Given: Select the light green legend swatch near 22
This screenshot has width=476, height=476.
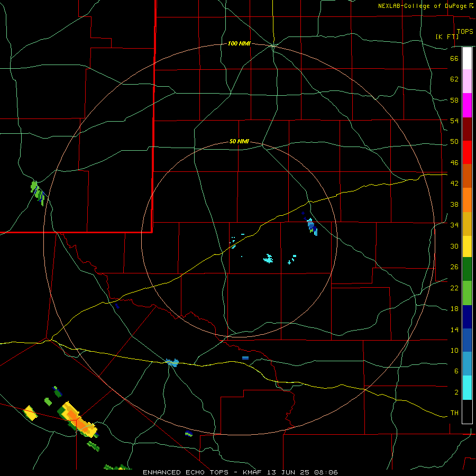Looking at the screenshot, I should (x=467, y=293).
